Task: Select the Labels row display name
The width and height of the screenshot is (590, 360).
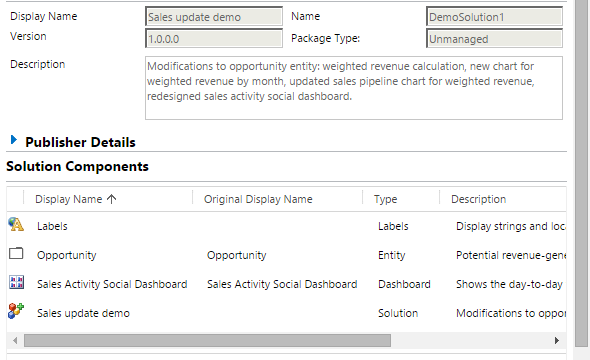Action: [52, 226]
